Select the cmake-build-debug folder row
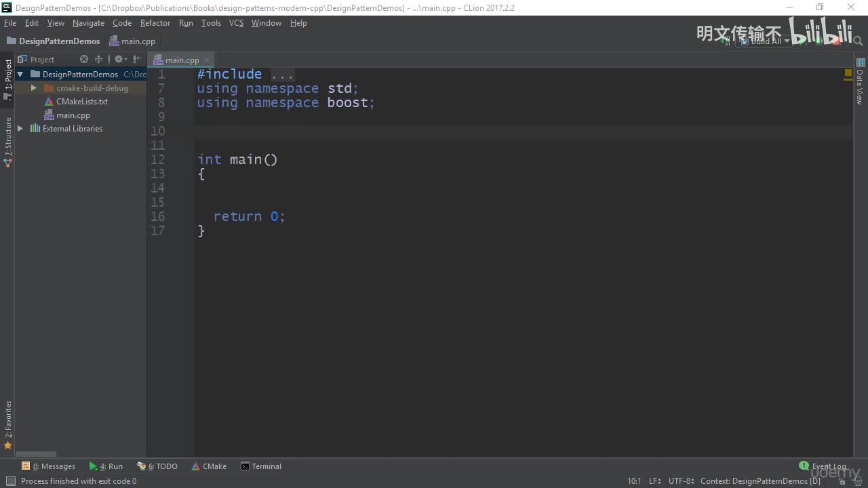 click(81, 88)
